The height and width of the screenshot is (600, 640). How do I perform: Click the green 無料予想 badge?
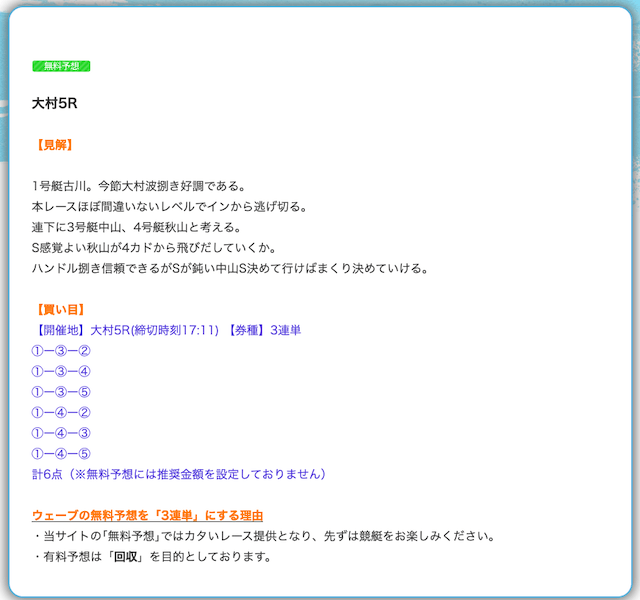click(x=61, y=66)
